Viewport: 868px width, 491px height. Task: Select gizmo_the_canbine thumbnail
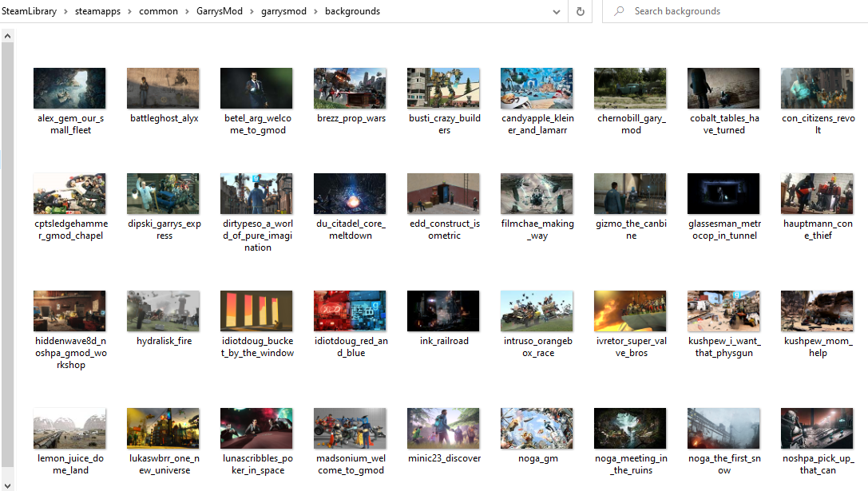tap(630, 194)
